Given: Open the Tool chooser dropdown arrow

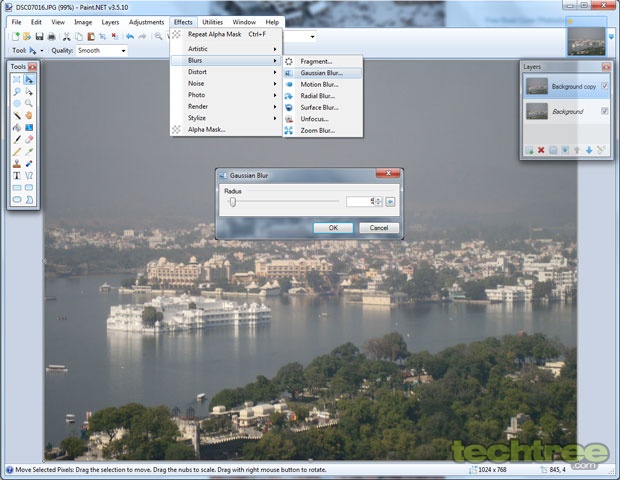Looking at the screenshot, I should 42,51.
